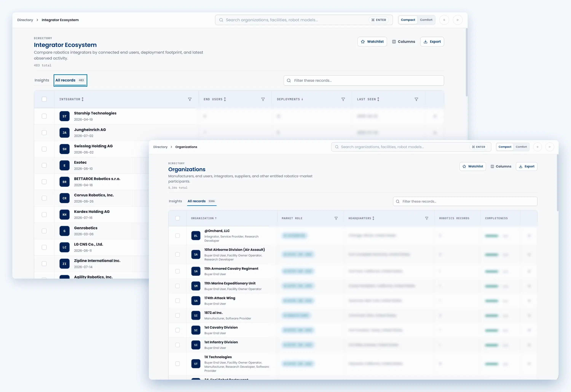Open filter funnel on Integrator column

[190, 99]
